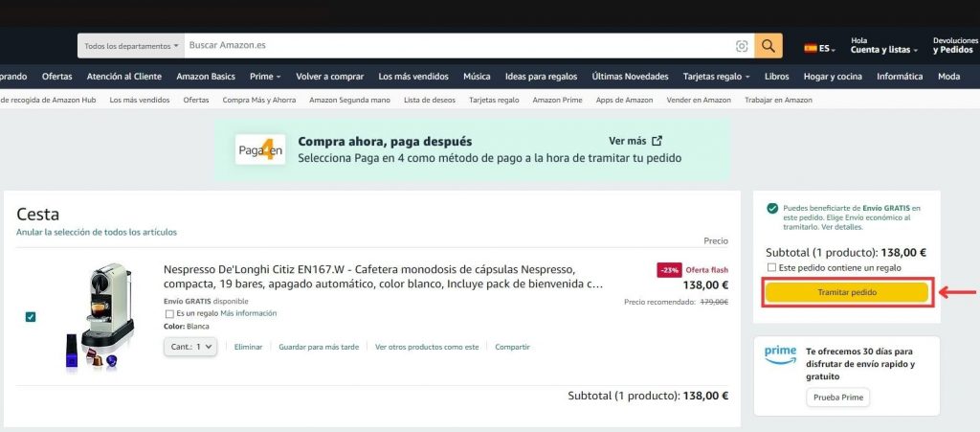Check 'Este pedido contiene un regalo'
The width and height of the screenshot is (980, 432).
pos(772,267)
